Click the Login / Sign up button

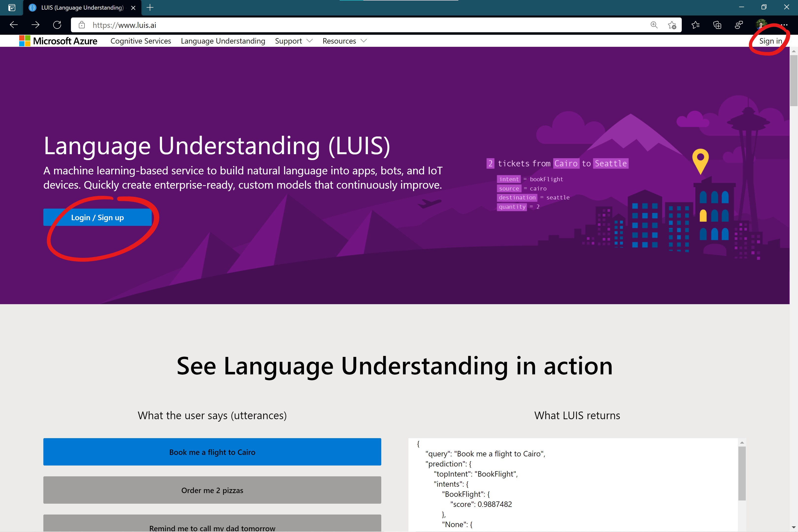coord(97,217)
